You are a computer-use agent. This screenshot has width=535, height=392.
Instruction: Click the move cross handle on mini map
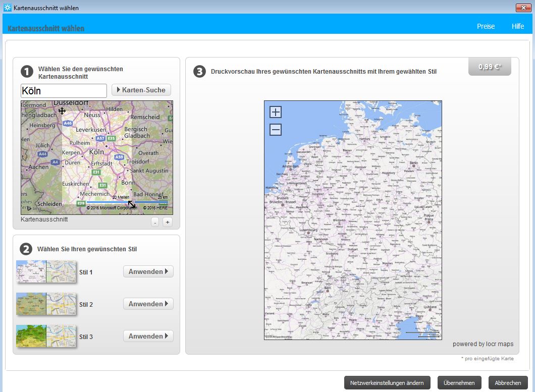pos(62,110)
